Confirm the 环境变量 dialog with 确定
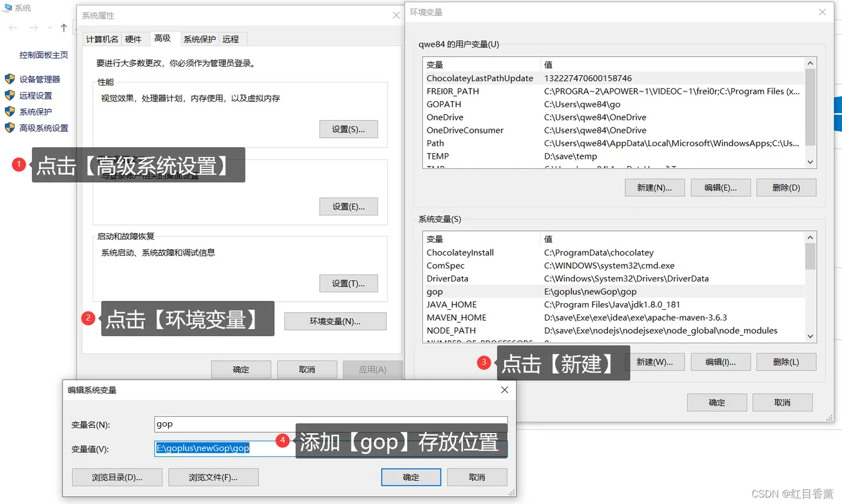The height and width of the screenshot is (504, 842). click(717, 402)
